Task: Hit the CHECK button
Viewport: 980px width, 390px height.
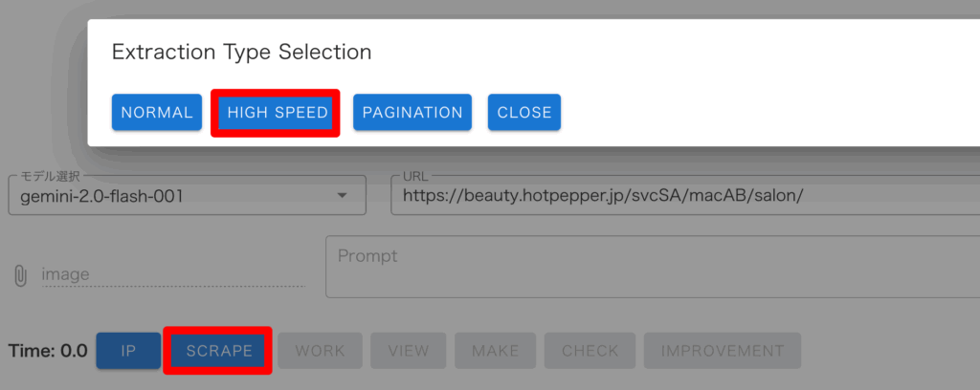Action: 590,351
